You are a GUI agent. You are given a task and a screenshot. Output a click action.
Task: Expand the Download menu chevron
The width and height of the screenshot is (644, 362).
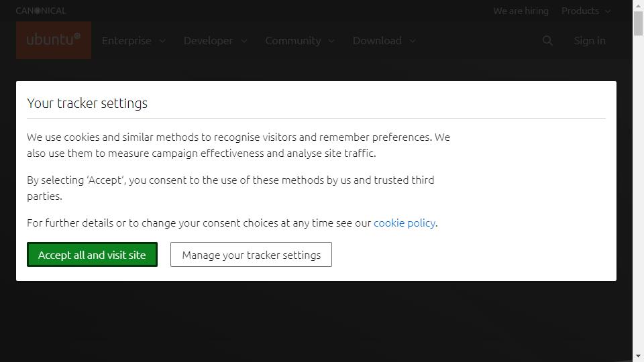pyautogui.click(x=413, y=41)
